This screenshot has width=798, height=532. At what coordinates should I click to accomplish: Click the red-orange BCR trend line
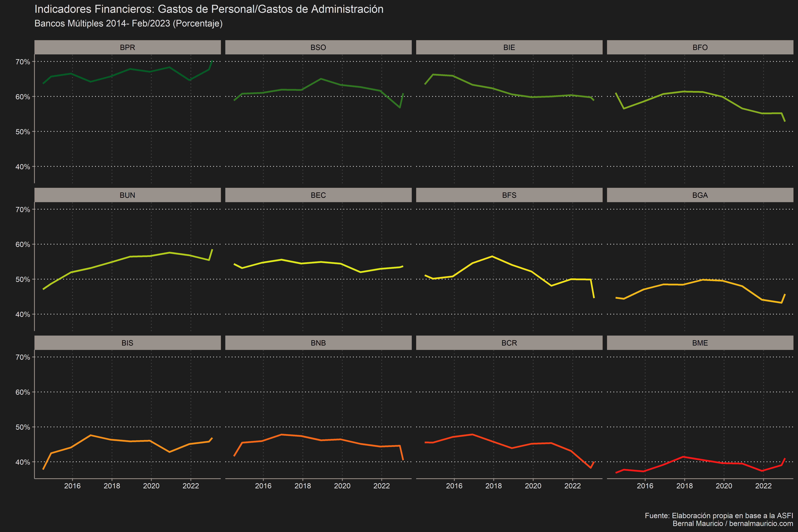coord(512,448)
